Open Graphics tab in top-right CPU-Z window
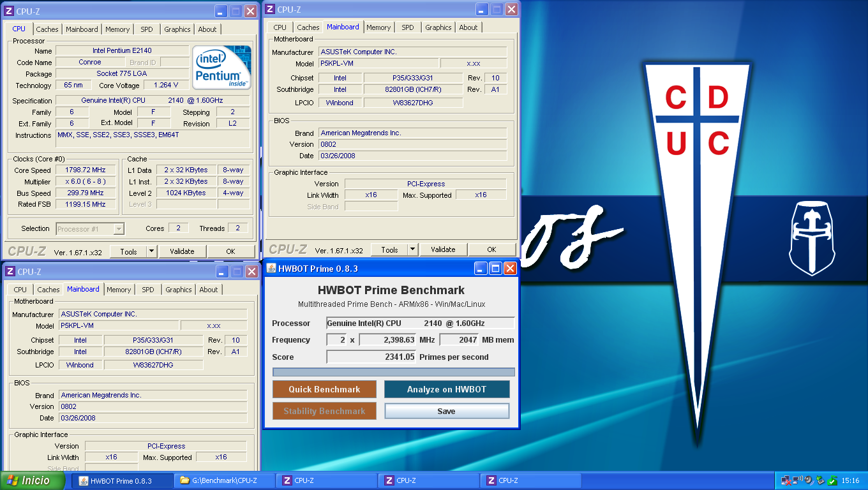The height and width of the screenshot is (490, 868). coord(438,27)
